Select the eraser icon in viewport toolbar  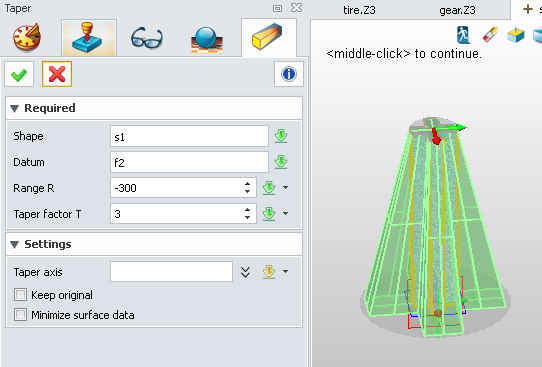[490, 35]
